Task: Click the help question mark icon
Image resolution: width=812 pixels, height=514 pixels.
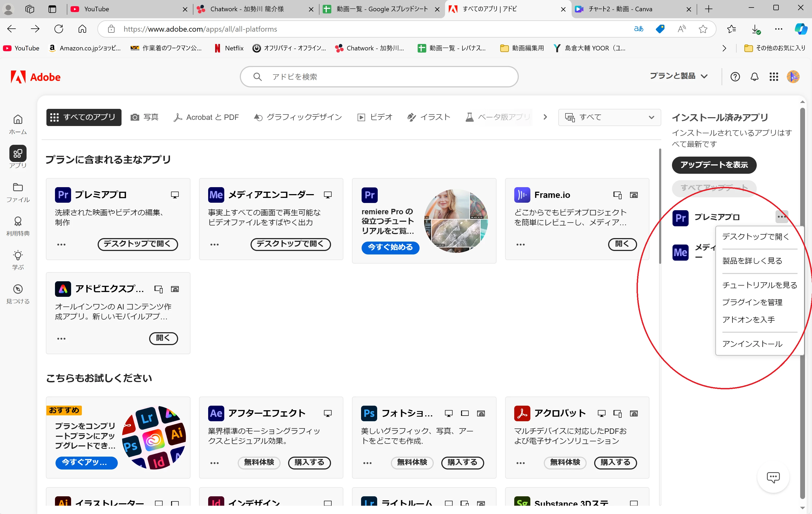Action: [x=735, y=77]
